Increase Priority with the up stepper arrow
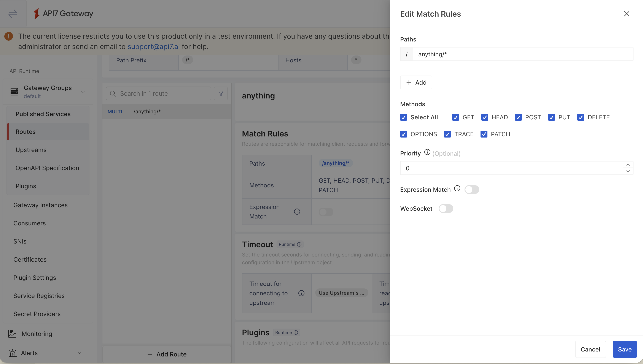The width and height of the screenshot is (643, 364). [x=628, y=165]
